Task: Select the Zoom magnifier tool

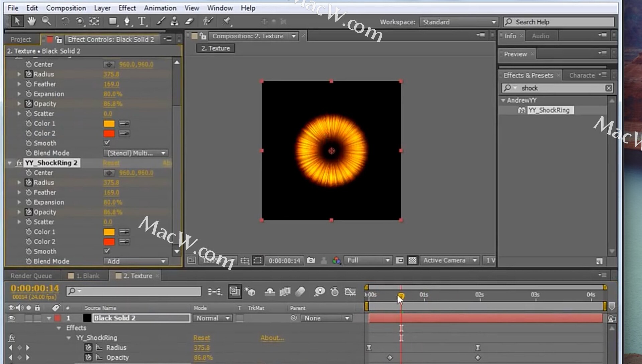Action: (x=46, y=21)
